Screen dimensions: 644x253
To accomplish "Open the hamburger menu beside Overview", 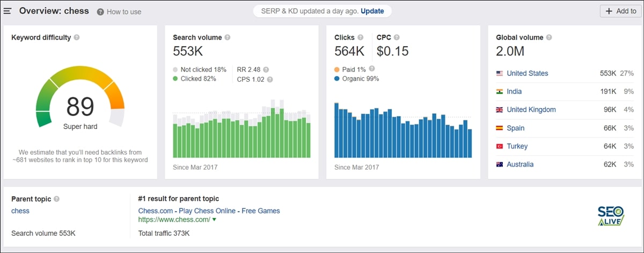I will click(x=8, y=11).
